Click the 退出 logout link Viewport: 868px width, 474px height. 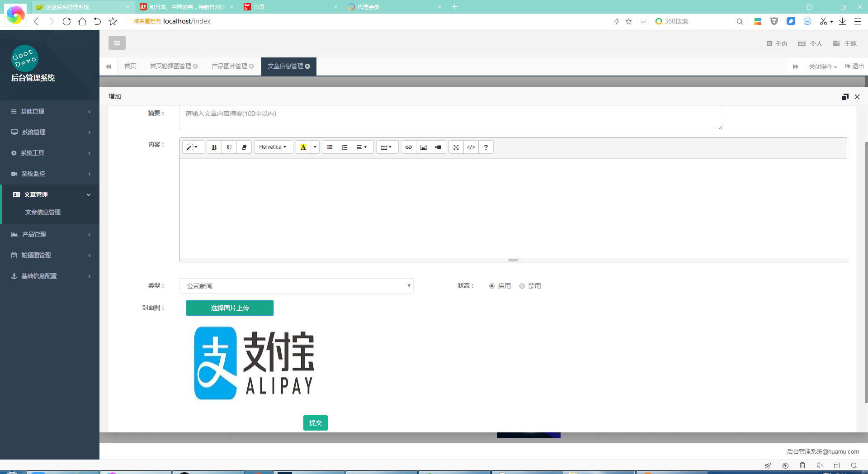(x=854, y=66)
